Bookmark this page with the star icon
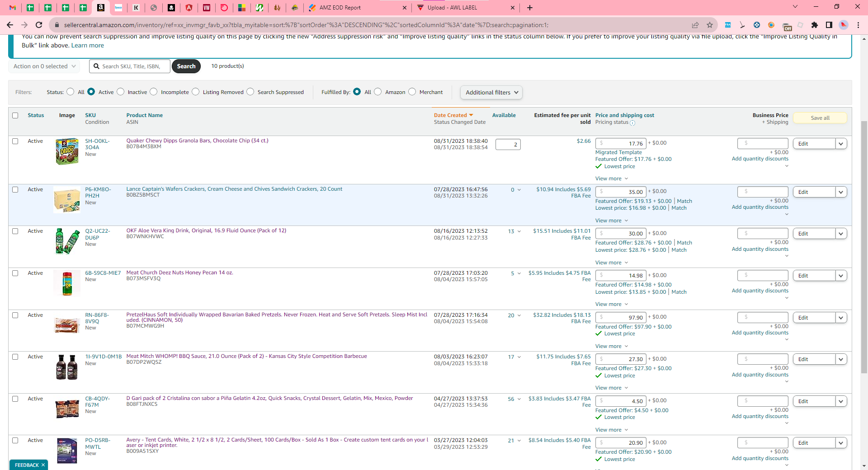This screenshot has width=868, height=470. pos(710,25)
